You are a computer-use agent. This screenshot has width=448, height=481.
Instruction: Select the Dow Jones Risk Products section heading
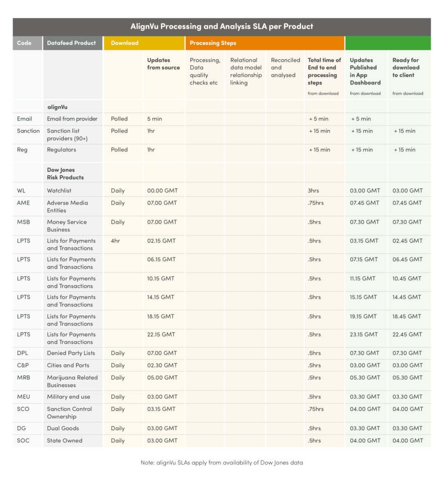[x=65, y=174]
